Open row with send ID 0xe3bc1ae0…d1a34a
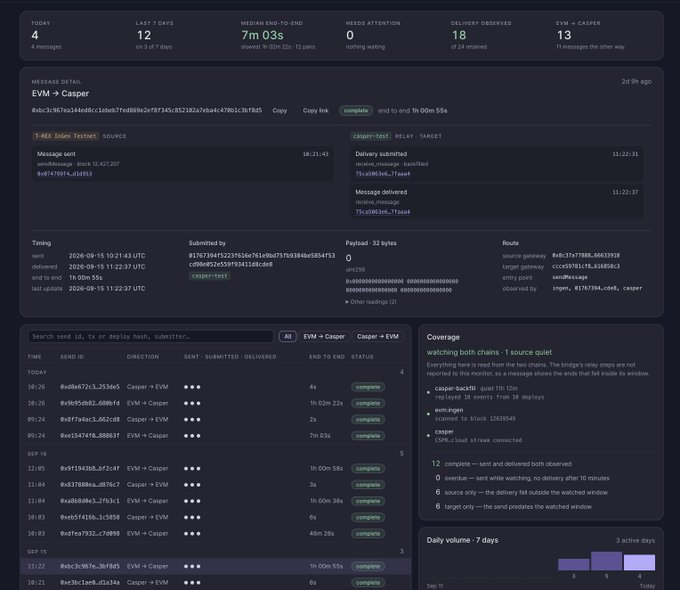The image size is (680, 590). tap(216, 583)
